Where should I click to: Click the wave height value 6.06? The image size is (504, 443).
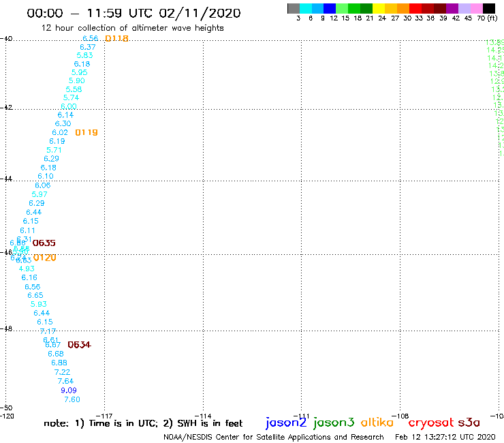tap(43, 185)
